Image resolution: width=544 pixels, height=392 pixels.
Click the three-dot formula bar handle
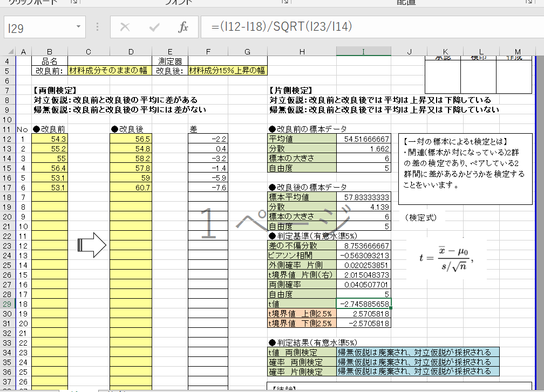[98, 26]
